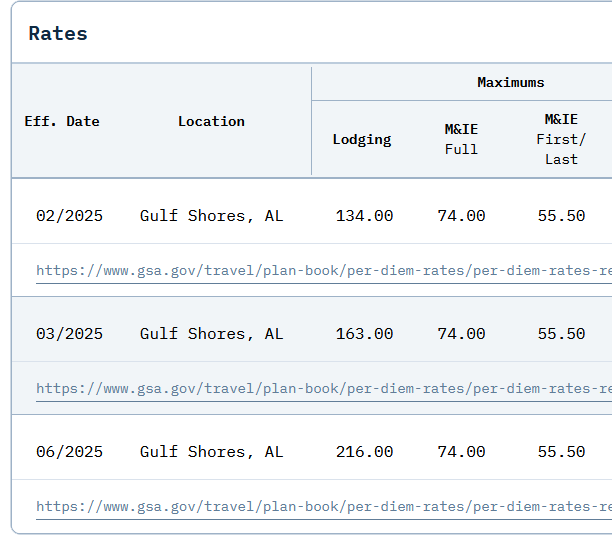Click the Eff. Date column header
The image size is (612, 535).
62,121
